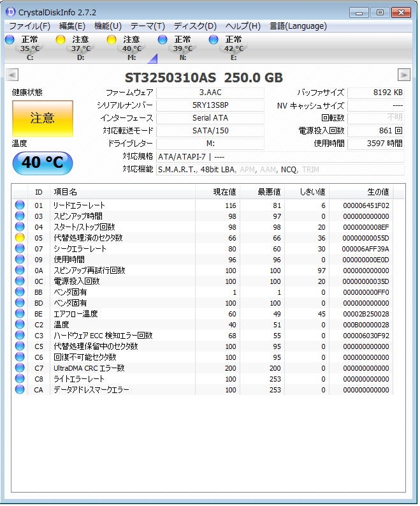This screenshot has height=506, width=420.
Task: Click blue status orb for ID 01
Action: click(20, 205)
